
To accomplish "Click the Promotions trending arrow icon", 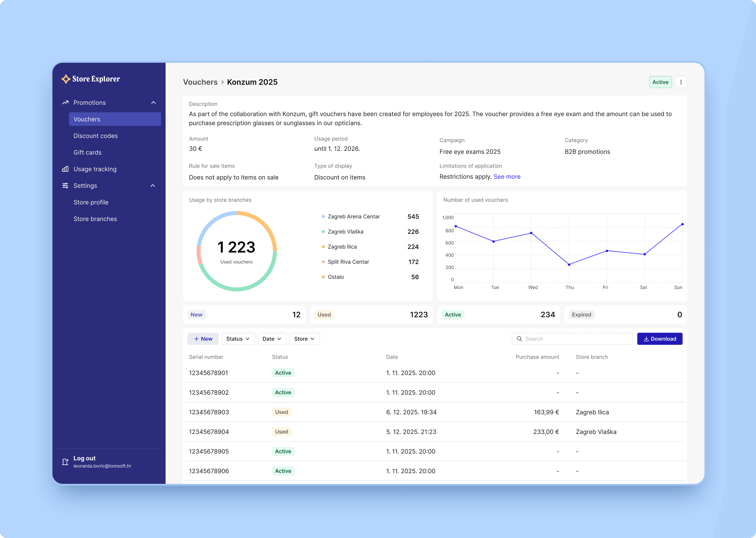I will 65,103.
